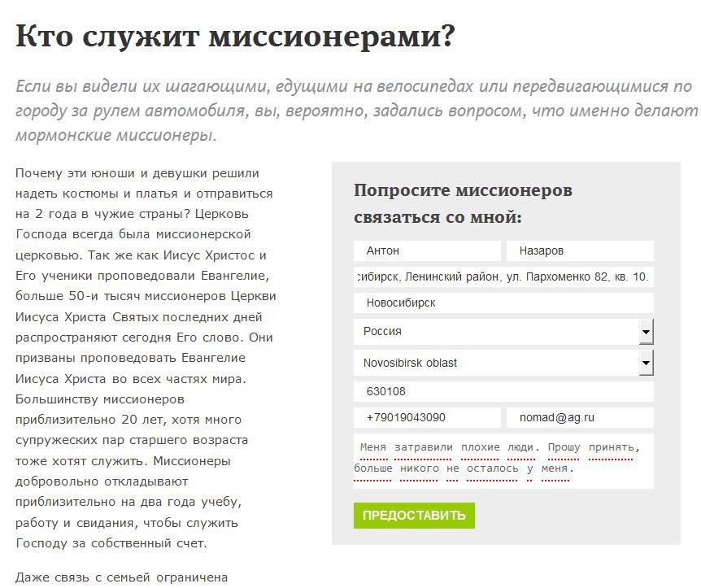Click the first name field containing Антон
This screenshot has width=701, height=588.
[x=427, y=250]
